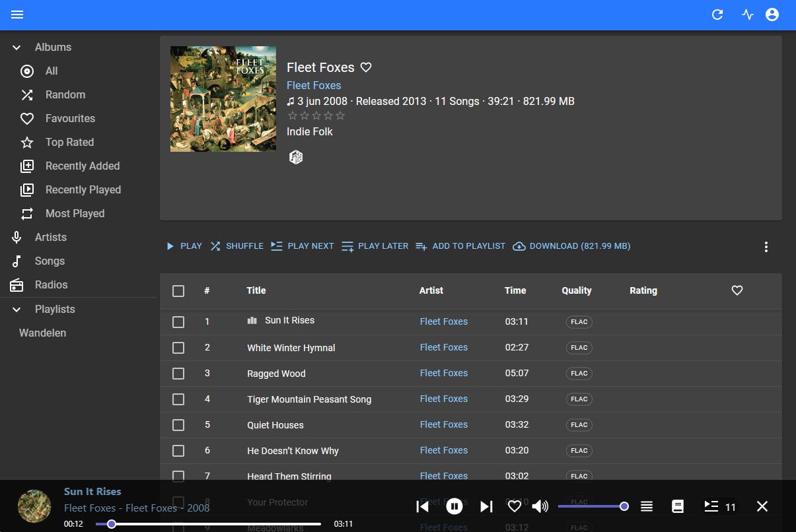
Task: Click the playback progress slider
Action: pyautogui.click(x=208, y=524)
